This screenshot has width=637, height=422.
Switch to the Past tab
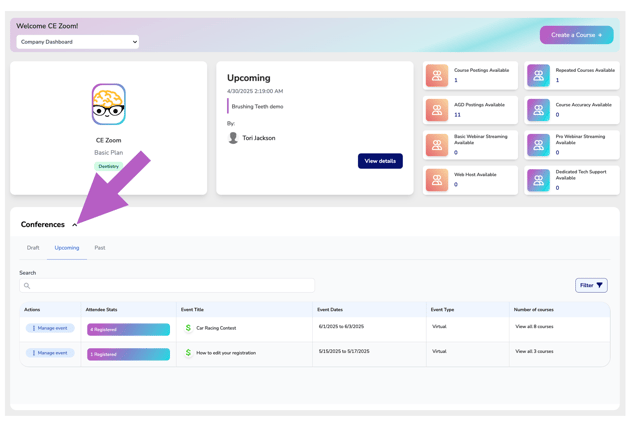pos(100,248)
